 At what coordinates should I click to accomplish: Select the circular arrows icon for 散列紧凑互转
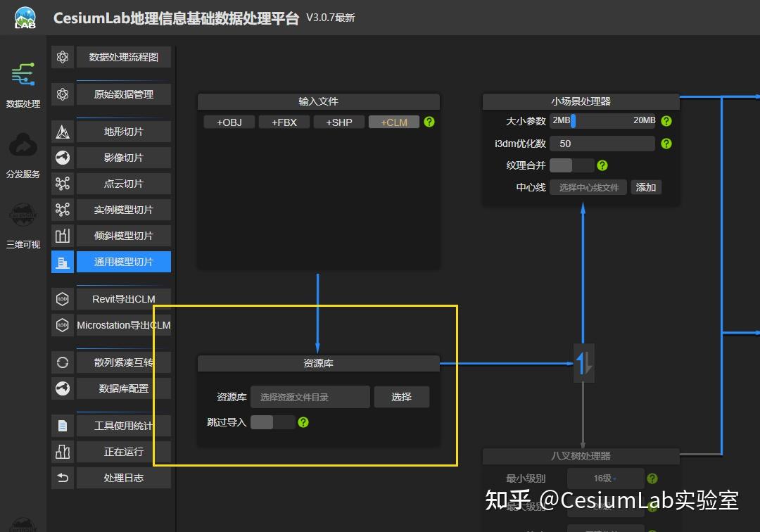click(62, 362)
